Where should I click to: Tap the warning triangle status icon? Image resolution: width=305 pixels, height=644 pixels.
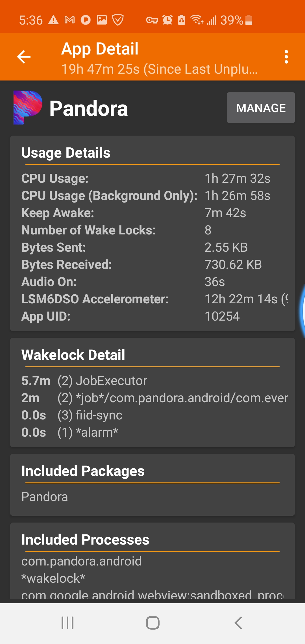click(x=53, y=20)
